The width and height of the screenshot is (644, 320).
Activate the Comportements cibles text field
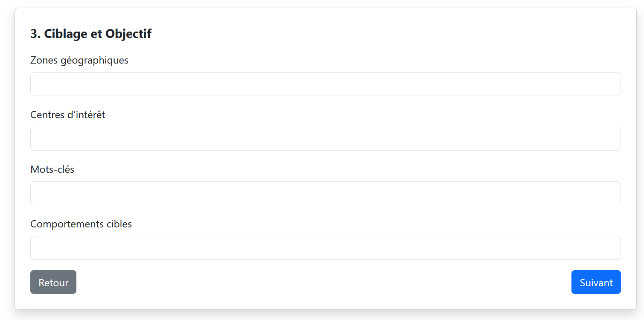pyautogui.click(x=325, y=248)
